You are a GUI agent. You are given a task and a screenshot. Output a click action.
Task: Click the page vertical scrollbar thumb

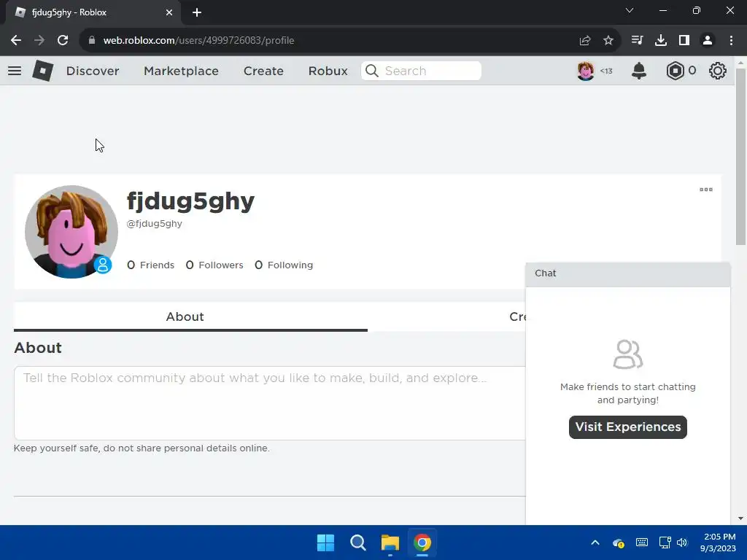741,157
